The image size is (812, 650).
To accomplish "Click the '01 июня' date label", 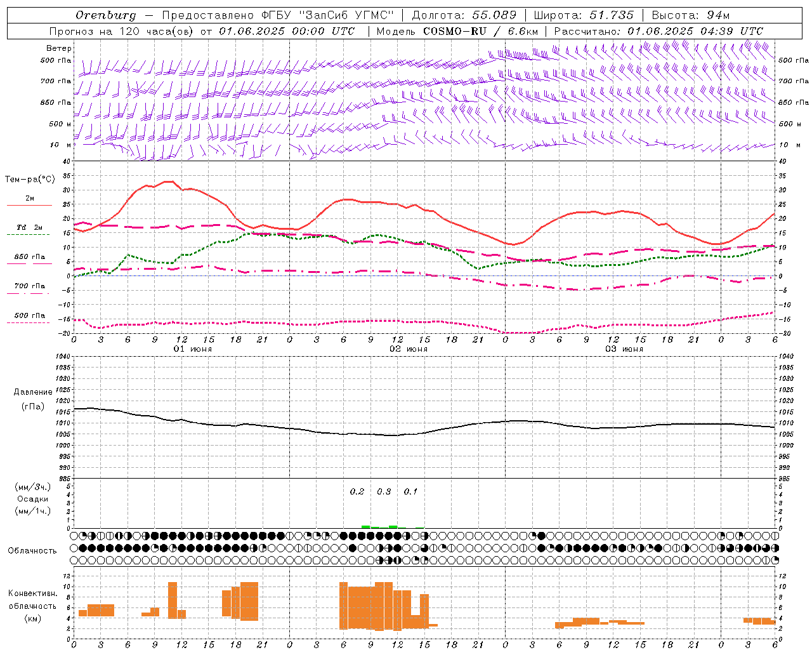I will tap(193, 349).
